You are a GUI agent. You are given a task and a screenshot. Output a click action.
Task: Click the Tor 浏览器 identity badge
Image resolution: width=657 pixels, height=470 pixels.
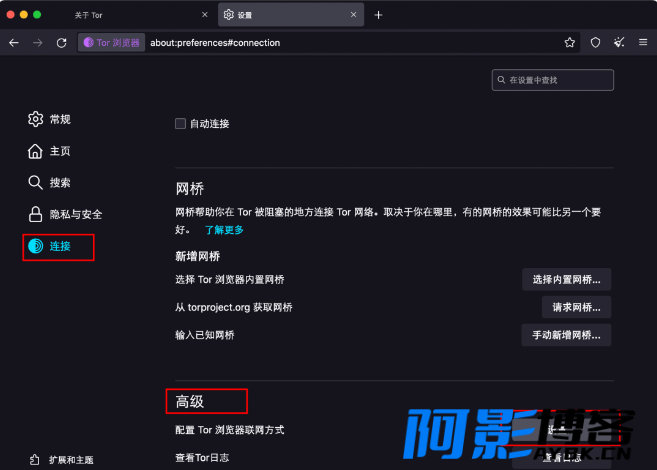click(111, 43)
